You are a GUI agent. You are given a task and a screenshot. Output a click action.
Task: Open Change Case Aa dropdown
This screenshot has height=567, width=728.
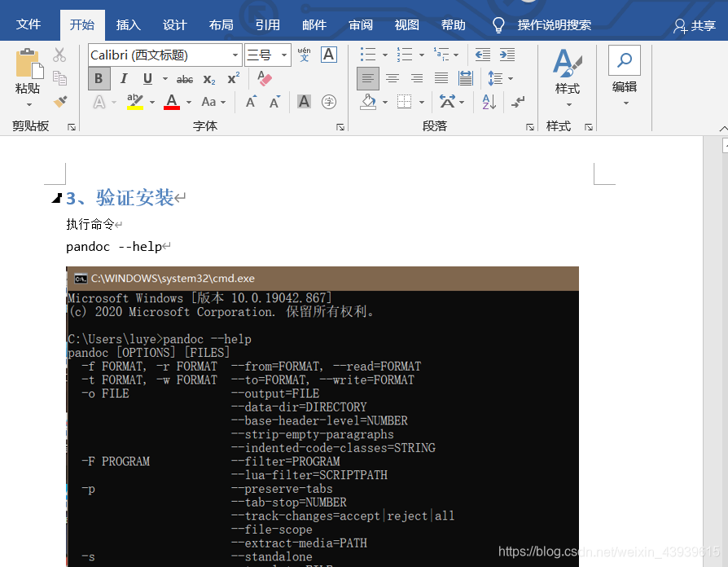point(213,102)
